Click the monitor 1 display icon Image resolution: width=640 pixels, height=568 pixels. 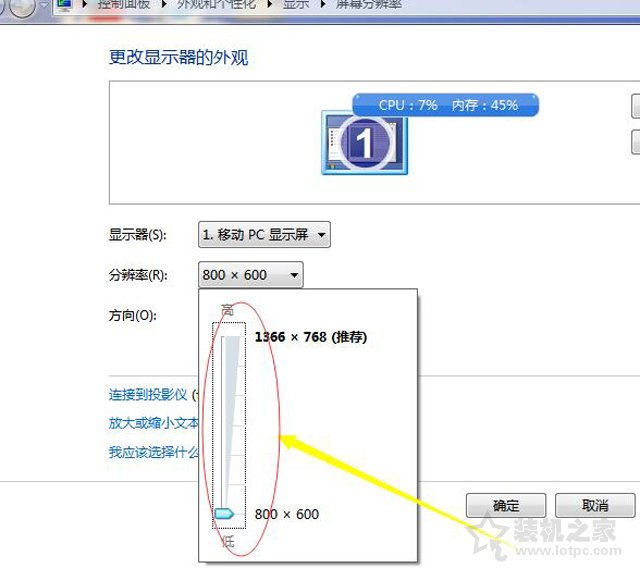point(364,144)
